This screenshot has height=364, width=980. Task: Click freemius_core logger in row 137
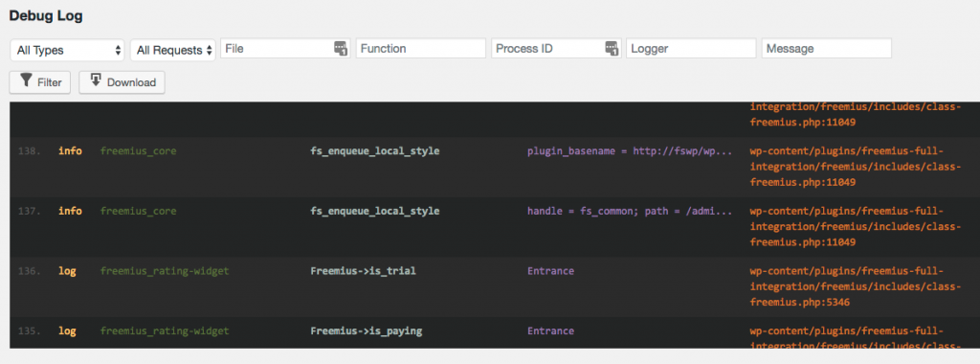[x=138, y=212]
